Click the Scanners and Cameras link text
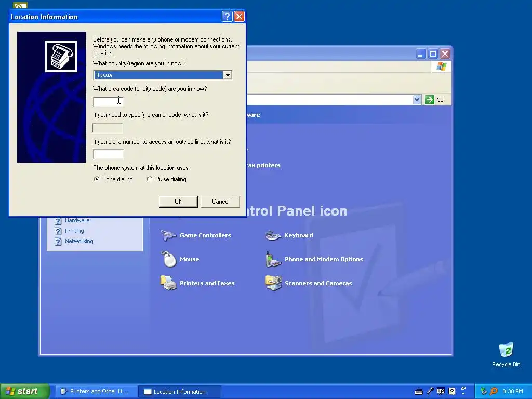The height and width of the screenshot is (399, 532). click(x=318, y=283)
